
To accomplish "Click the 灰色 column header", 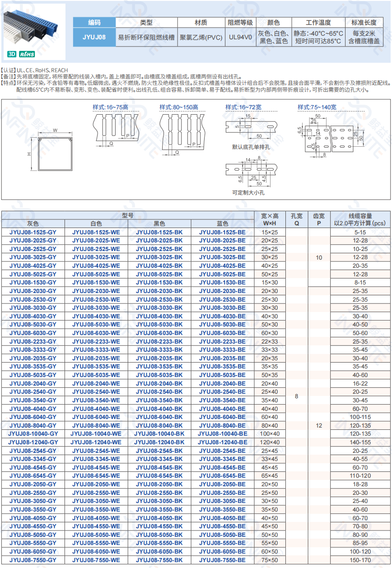I will point(33,223).
